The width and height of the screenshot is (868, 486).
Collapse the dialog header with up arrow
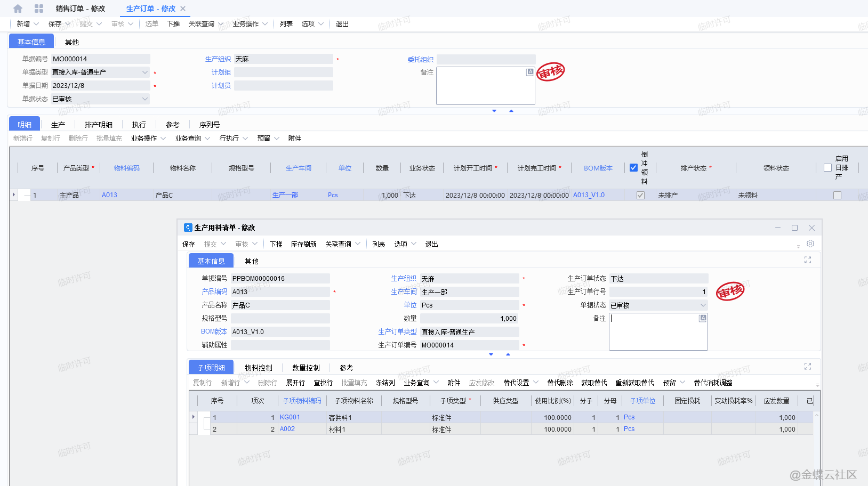click(508, 354)
